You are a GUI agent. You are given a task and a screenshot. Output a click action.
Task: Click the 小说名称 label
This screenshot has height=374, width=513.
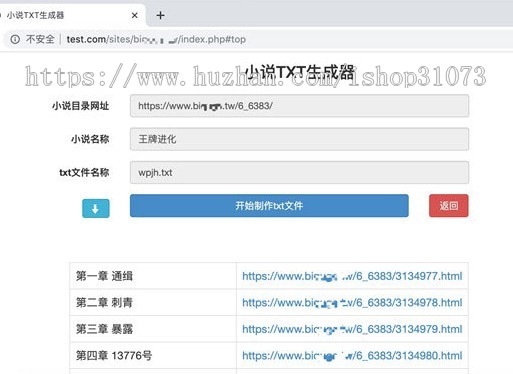tap(90, 139)
